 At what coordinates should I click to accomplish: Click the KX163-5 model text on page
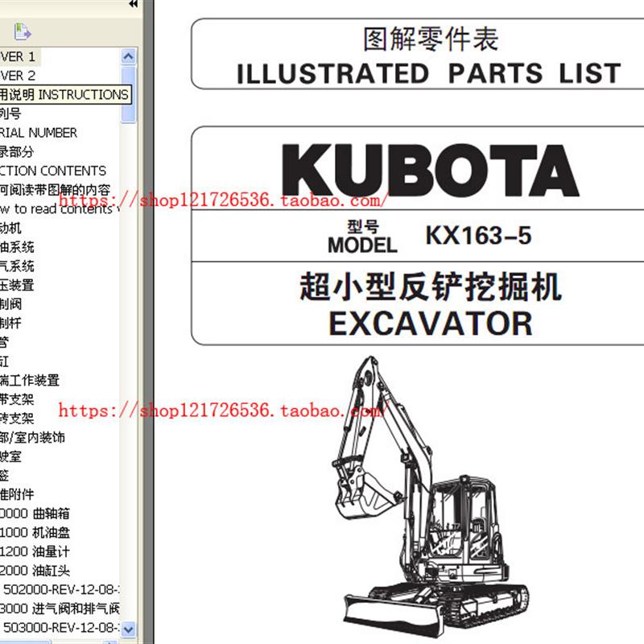tap(478, 236)
